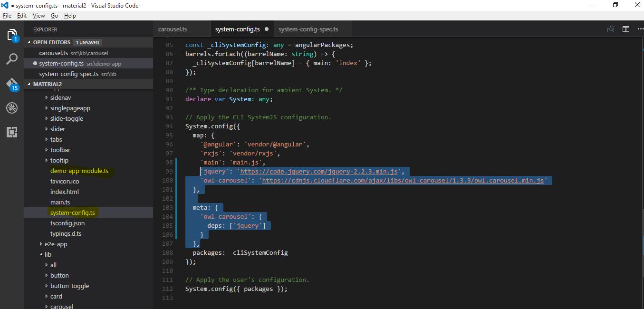Open favicon.ico in file tree
The image size is (644, 309).
coord(65,181)
